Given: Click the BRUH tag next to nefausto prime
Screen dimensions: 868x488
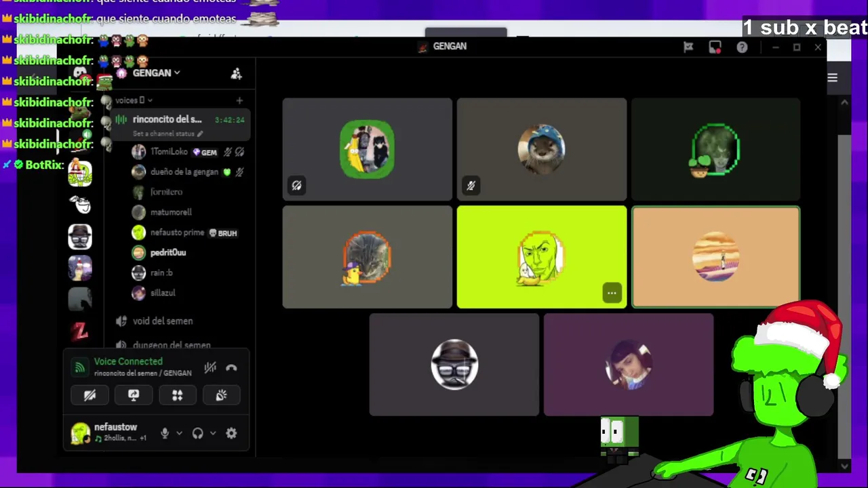Looking at the screenshot, I should tap(223, 233).
